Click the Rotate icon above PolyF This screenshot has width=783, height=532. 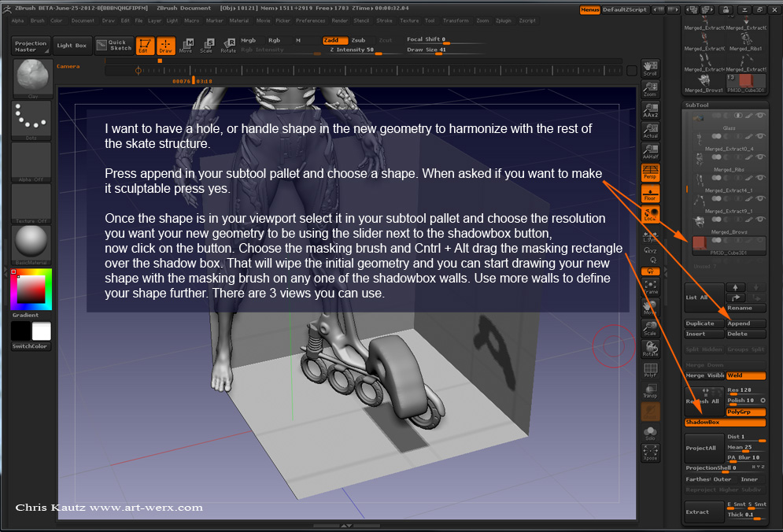tap(650, 349)
